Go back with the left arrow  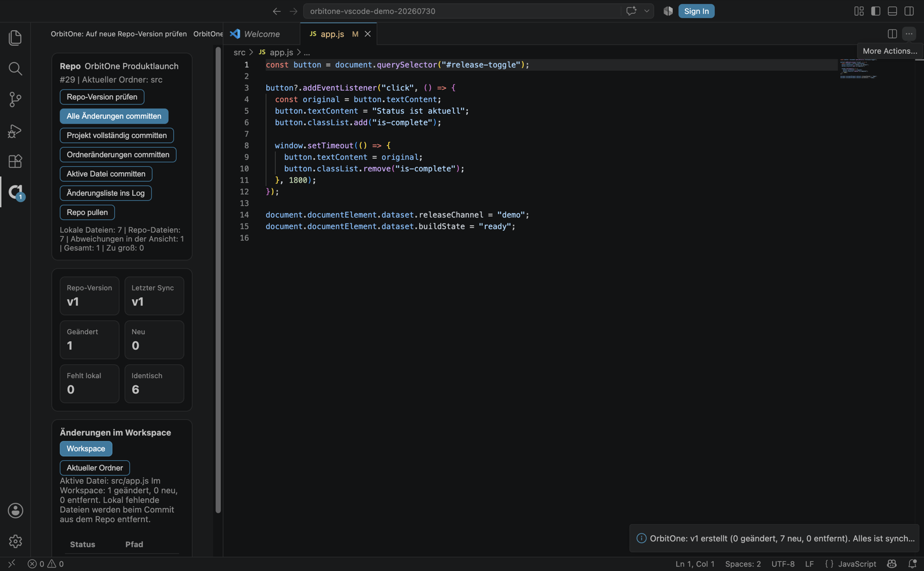[277, 11]
